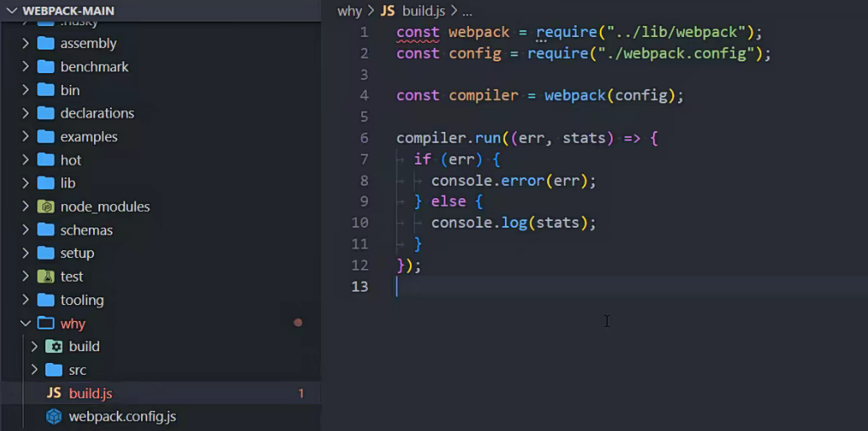Image resolution: width=868 pixels, height=431 pixels.
Task: Select the lib folder in explorer
Action: tap(68, 183)
